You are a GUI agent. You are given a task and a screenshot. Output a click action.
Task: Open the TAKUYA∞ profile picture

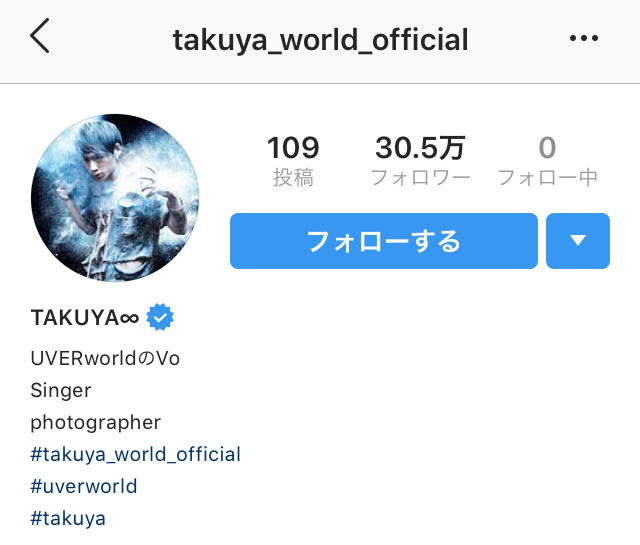pos(115,198)
